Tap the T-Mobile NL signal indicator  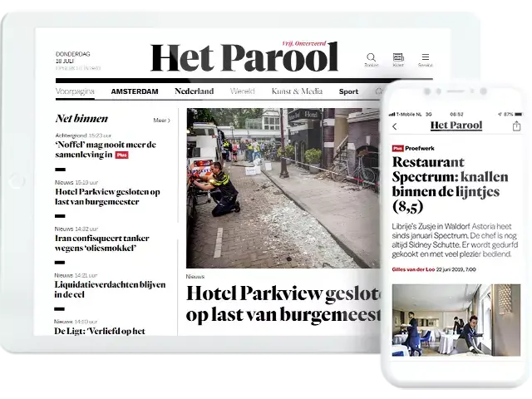406,115
